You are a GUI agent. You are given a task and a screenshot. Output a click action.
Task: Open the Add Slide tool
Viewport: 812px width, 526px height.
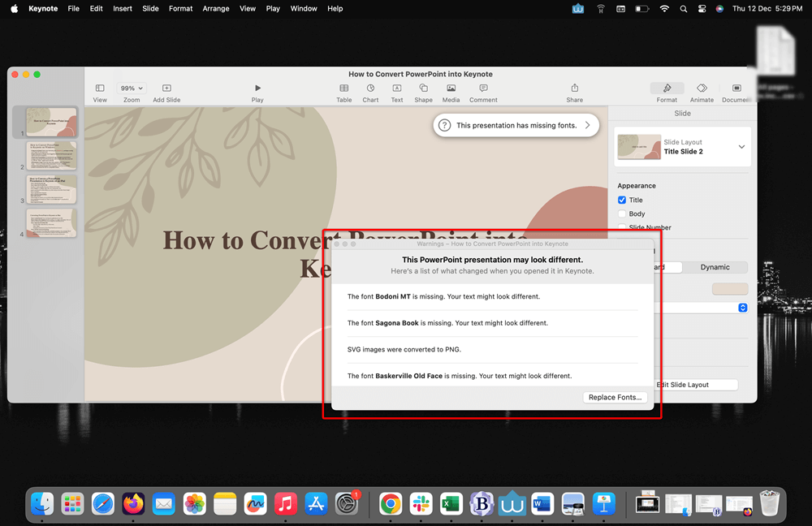point(166,90)
